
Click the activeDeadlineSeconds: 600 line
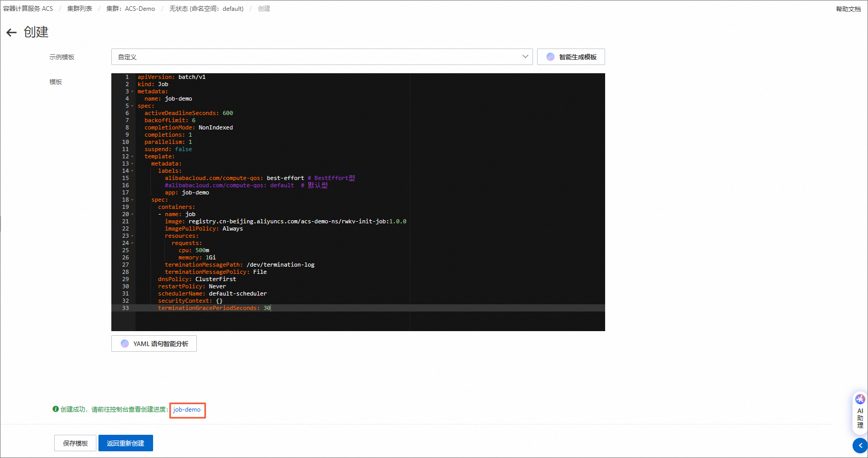tap(189, 113)
